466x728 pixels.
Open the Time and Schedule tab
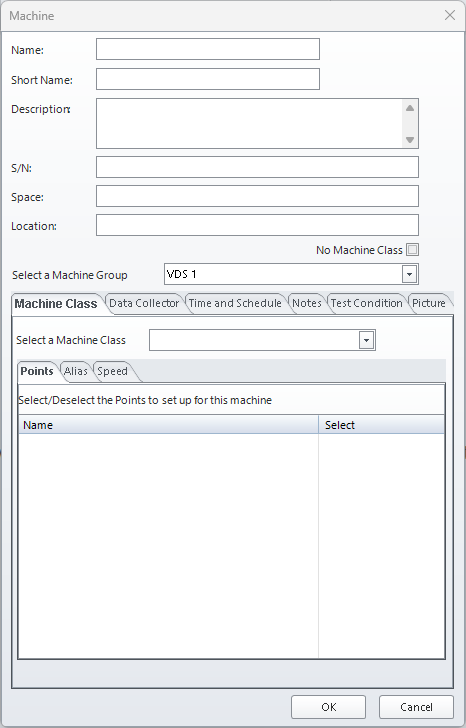tap(235, 303)
